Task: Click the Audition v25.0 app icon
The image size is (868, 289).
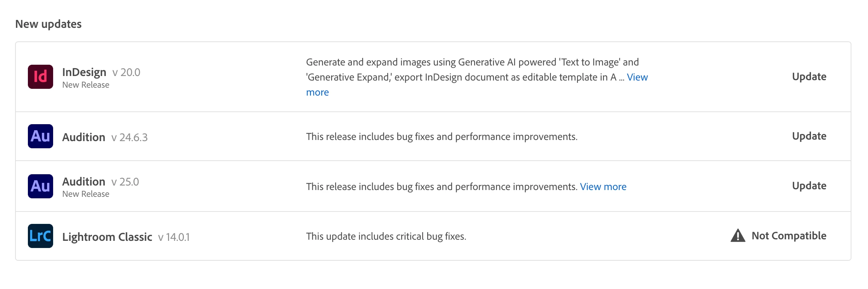Action: pos(40,186)
